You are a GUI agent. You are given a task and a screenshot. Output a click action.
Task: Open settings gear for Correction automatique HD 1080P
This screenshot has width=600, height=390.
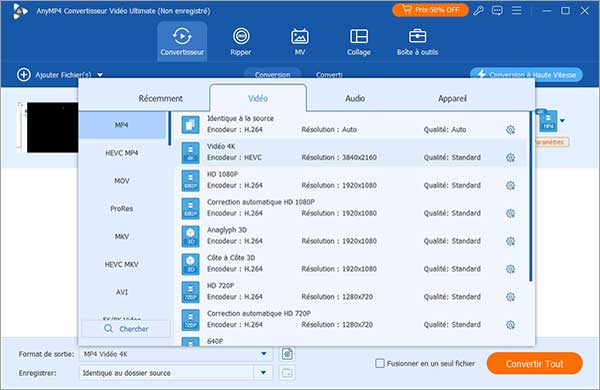pos(510,213)
